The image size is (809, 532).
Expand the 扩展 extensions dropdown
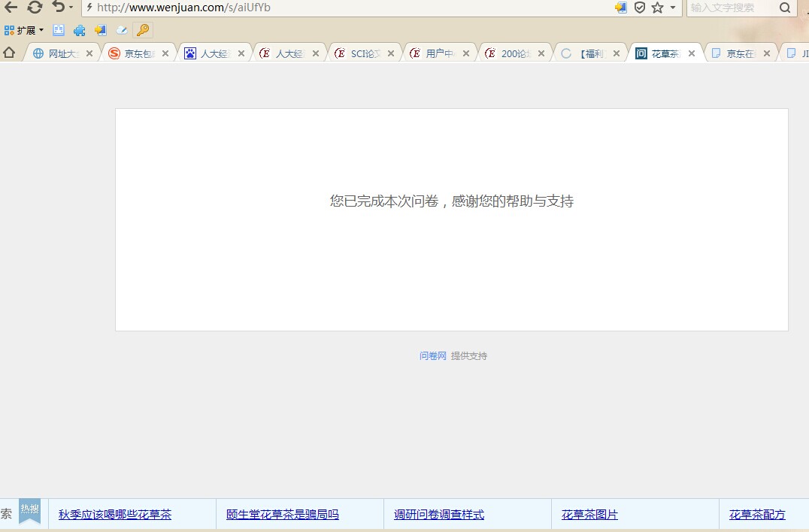(24, 30)
